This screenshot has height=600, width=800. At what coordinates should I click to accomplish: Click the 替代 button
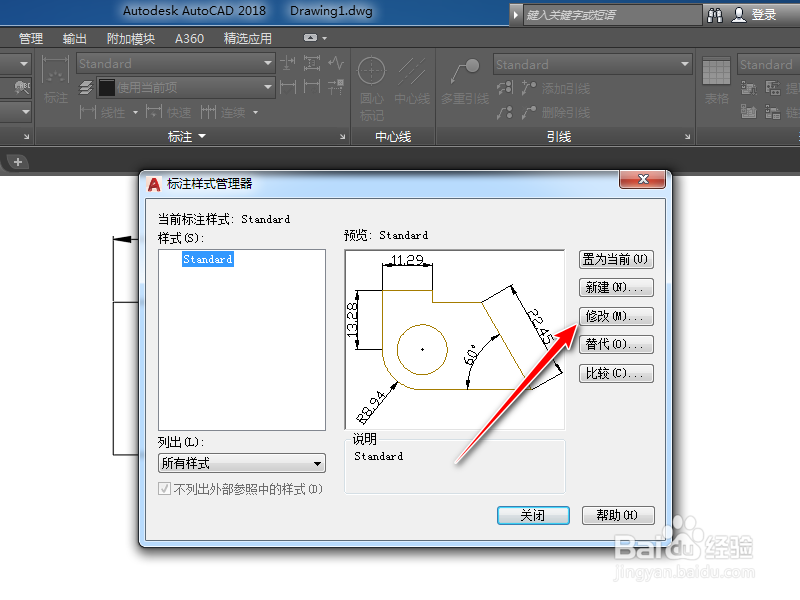[616, 344]
